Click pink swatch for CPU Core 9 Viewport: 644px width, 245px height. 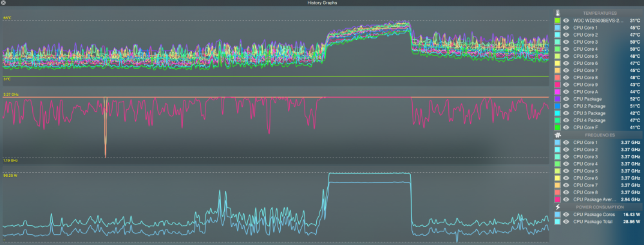tap(557, 84)
